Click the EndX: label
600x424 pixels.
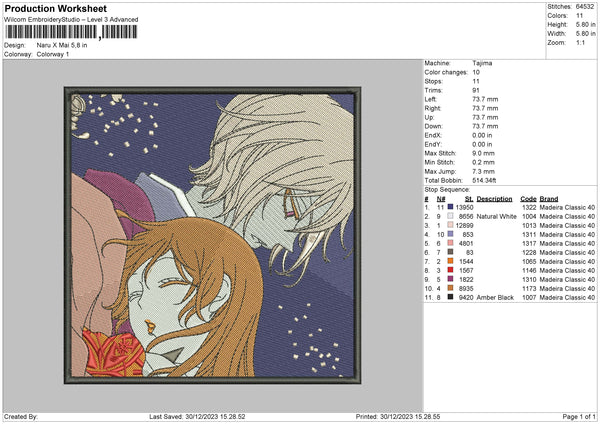point(433,135)
